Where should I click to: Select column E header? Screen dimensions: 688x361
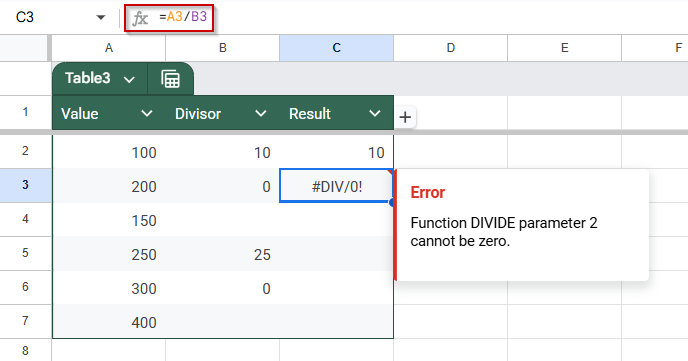(x=565, y=48)
